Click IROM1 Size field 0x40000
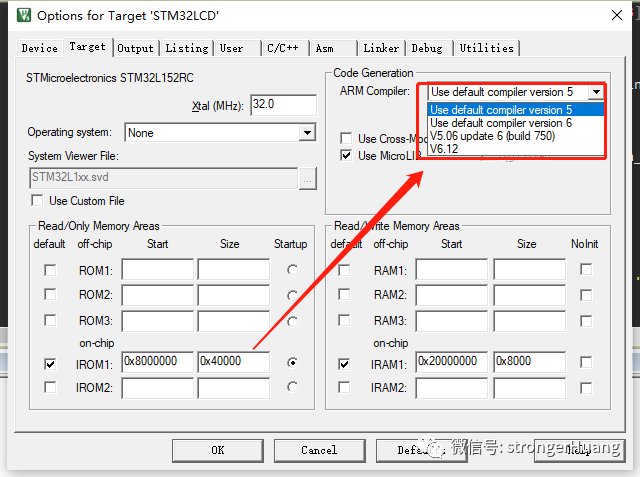 point(234,362)
